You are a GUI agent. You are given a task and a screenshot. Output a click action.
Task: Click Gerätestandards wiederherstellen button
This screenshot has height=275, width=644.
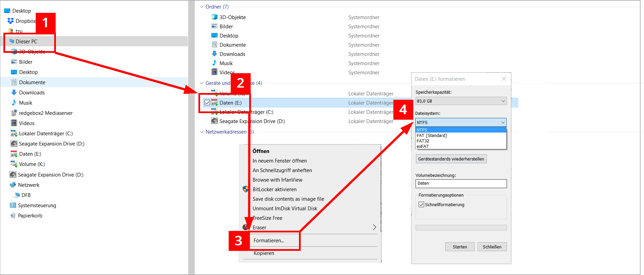click(451, 159)
